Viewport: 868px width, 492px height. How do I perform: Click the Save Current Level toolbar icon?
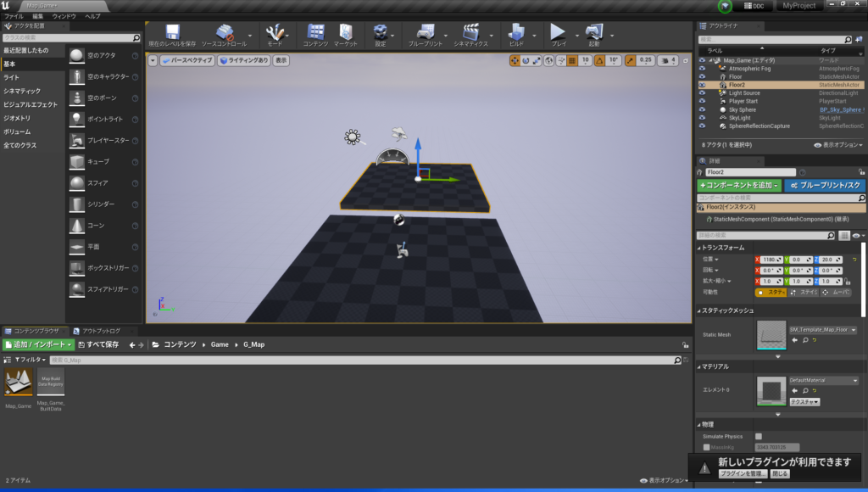pyautogui.click(x=172, y=34)
